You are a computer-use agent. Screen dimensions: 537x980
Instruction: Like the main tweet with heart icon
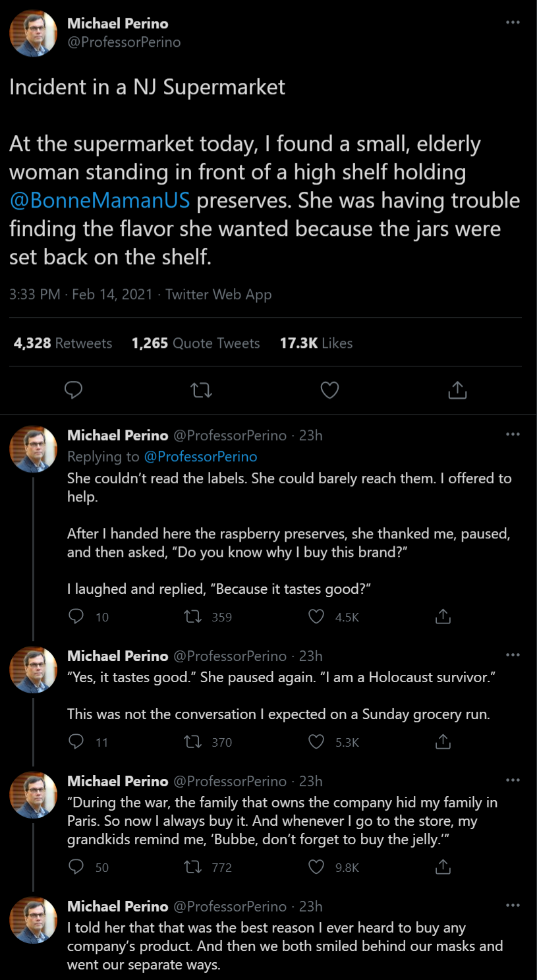(x=329, y=390)
